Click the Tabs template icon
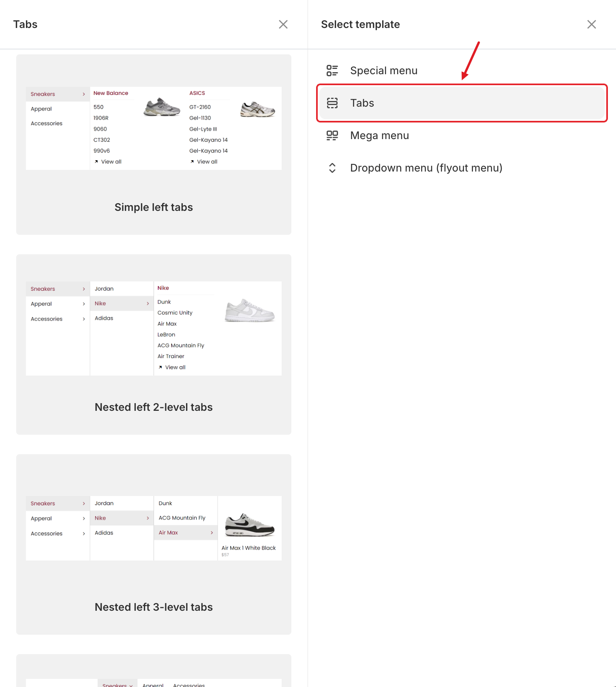Image resolution: width=616 pixels, height=687 pixels. coord(332,103)
